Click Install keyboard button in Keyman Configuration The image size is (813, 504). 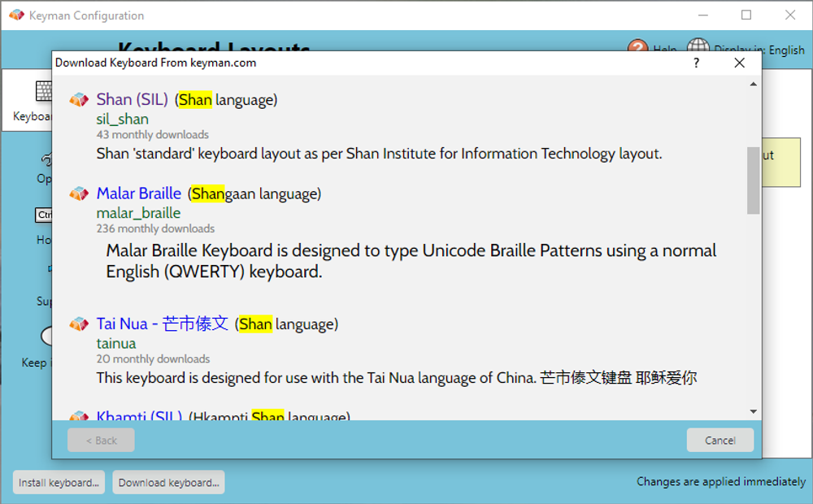[x=59, y=483]
